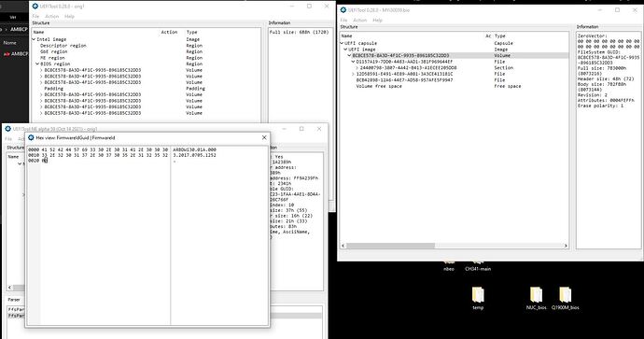Select the GbE region row
This screenshot has width=644, height=339.
146,51
